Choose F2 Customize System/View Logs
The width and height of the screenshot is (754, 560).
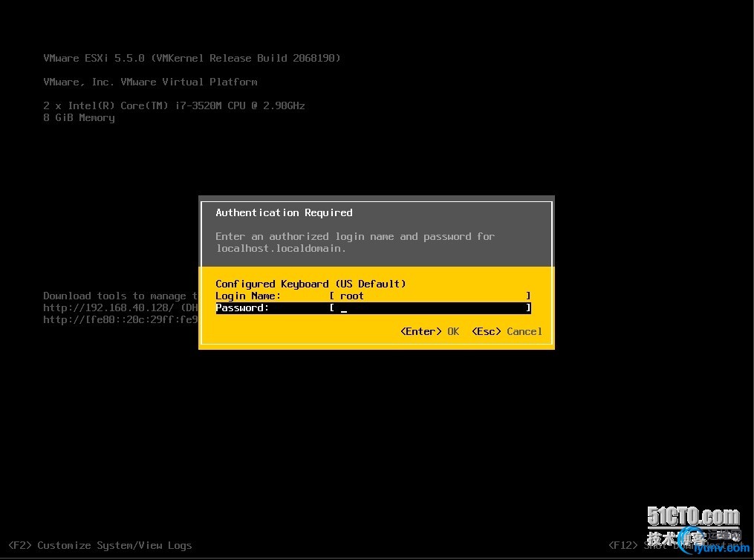click(x=100, y=546)
